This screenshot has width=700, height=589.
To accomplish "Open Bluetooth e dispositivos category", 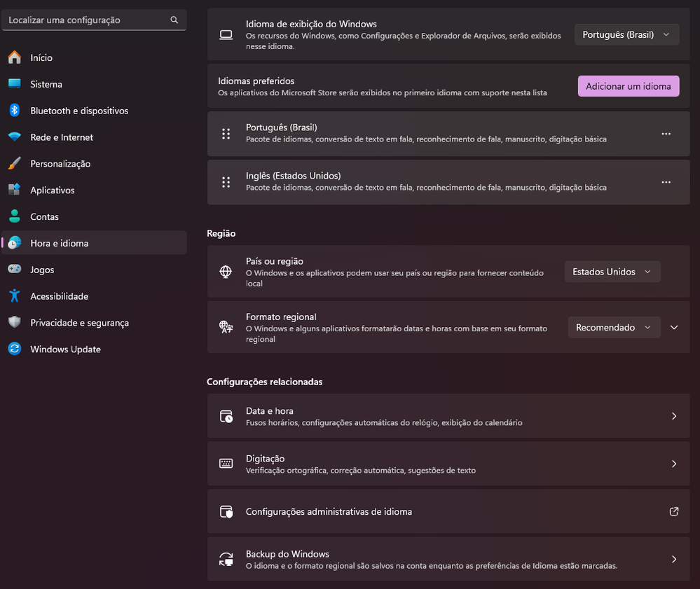I will [94, 111].
